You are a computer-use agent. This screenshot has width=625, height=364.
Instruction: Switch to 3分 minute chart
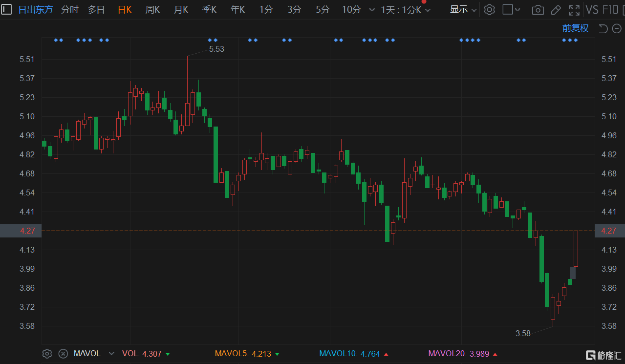(294, 10)
